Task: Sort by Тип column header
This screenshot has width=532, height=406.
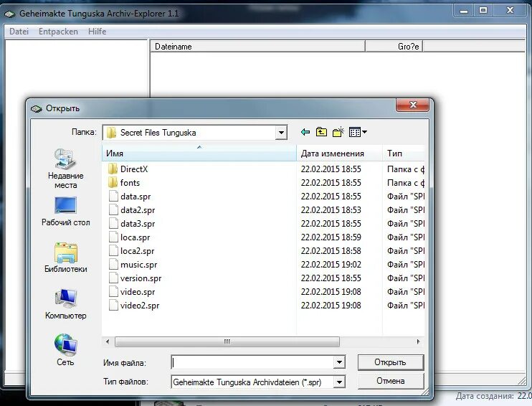Action: pyautogui.click(x=404, y=153)
